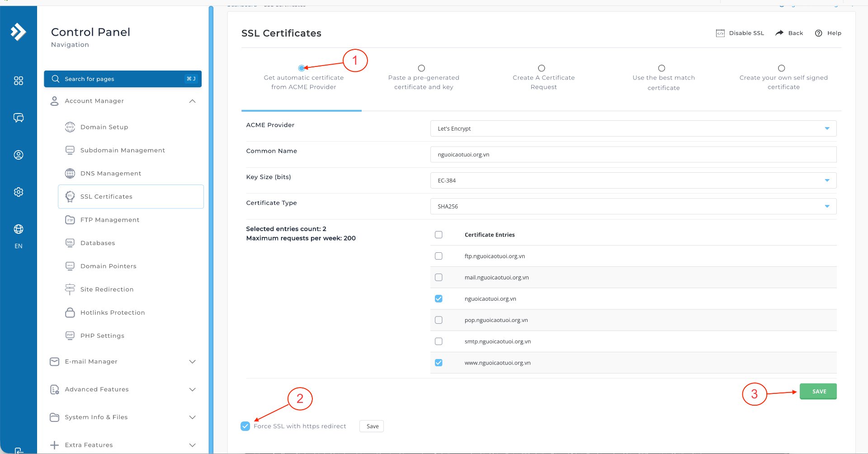The height and width of the screenshot is (454, 868).
Task: Click the E-mail Manager envelope icon
Action: (x=54, y=362)
